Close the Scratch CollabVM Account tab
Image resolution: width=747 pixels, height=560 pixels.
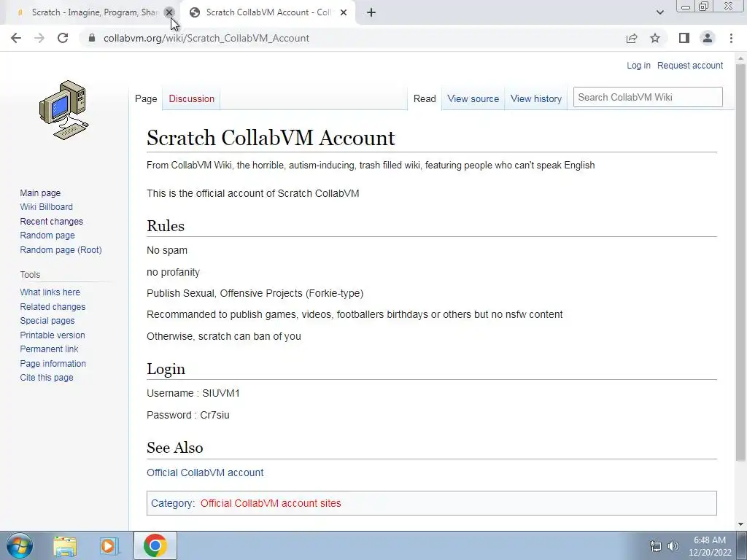[x=344, y=12]
